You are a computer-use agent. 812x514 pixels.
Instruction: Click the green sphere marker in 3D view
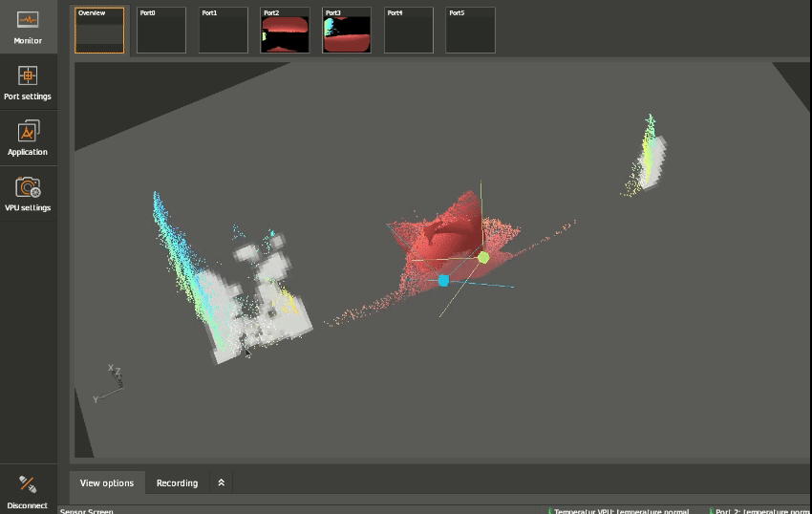[x=483, y=257]
